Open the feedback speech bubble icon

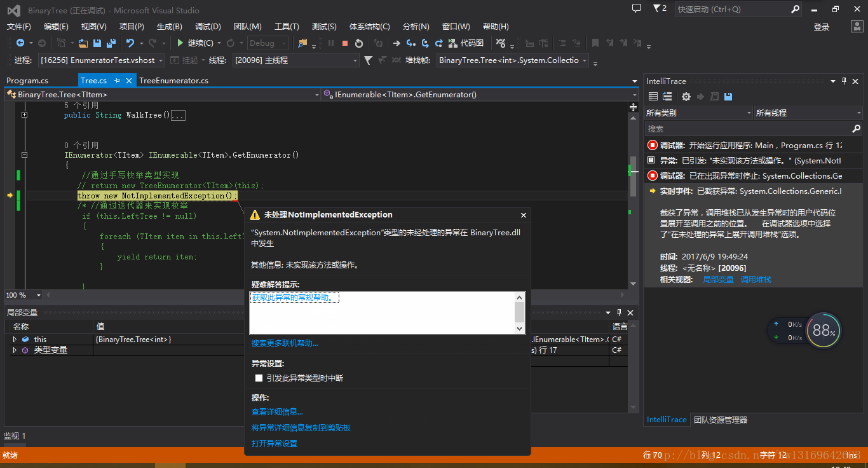click(x=637, y=8)
